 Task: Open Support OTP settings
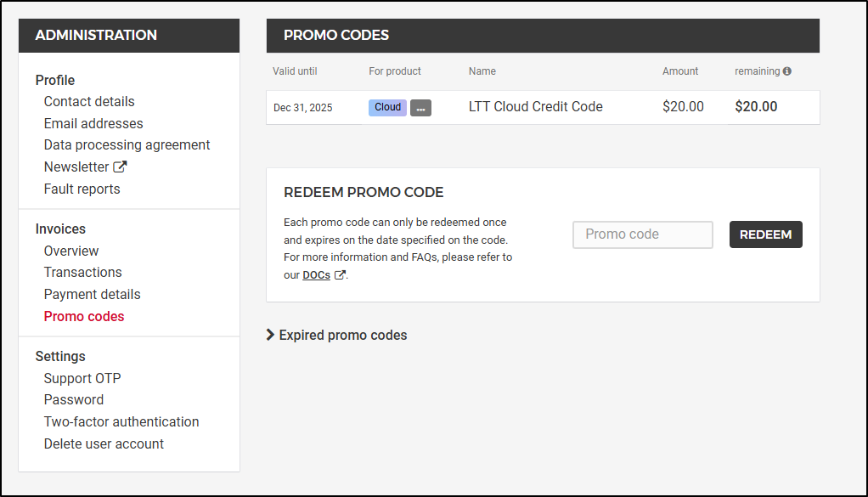(x=82, y=378)
